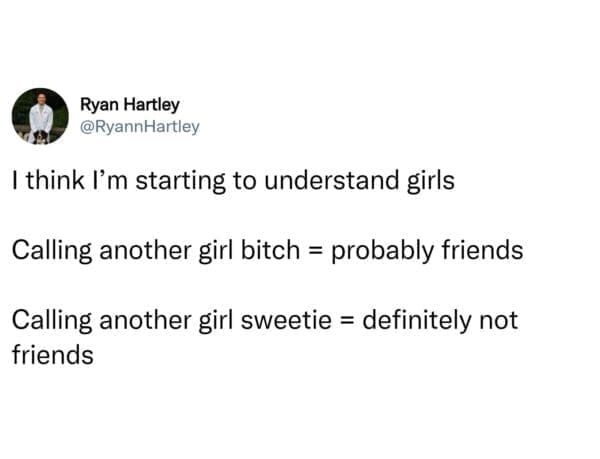
Task: Click the equals sign before "definitely not"
Action: click(x=344, y=322)
